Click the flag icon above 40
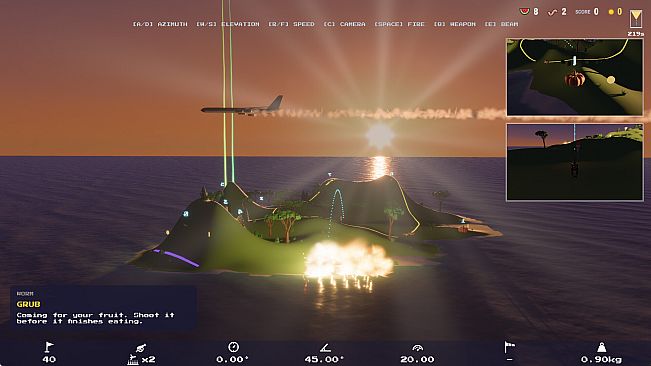Screen dimensions: 651x366 49,347
